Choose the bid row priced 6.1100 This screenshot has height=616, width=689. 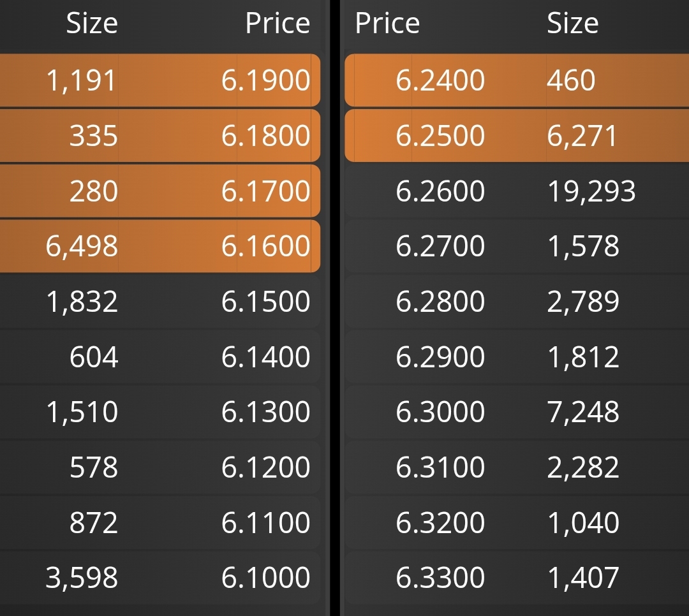click(160, 522)
